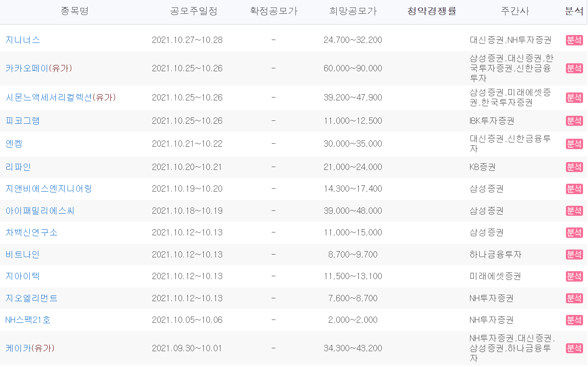Select the price range 7,600~8,700
This screenshot has width=588, height=367.
pos(353,298)
